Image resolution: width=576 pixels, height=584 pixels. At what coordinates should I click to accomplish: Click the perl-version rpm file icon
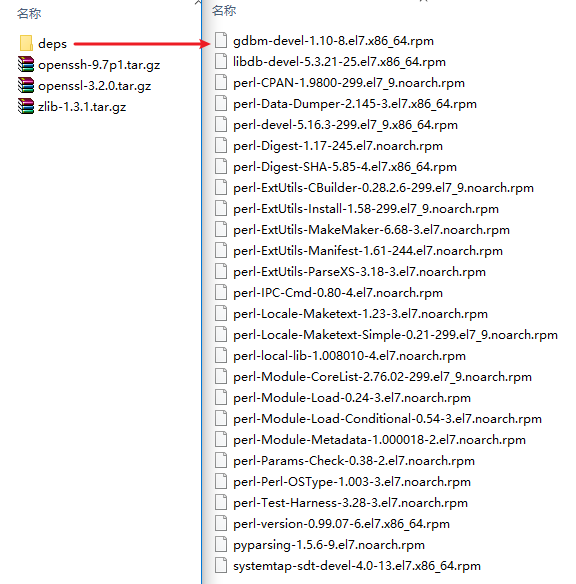221,523
